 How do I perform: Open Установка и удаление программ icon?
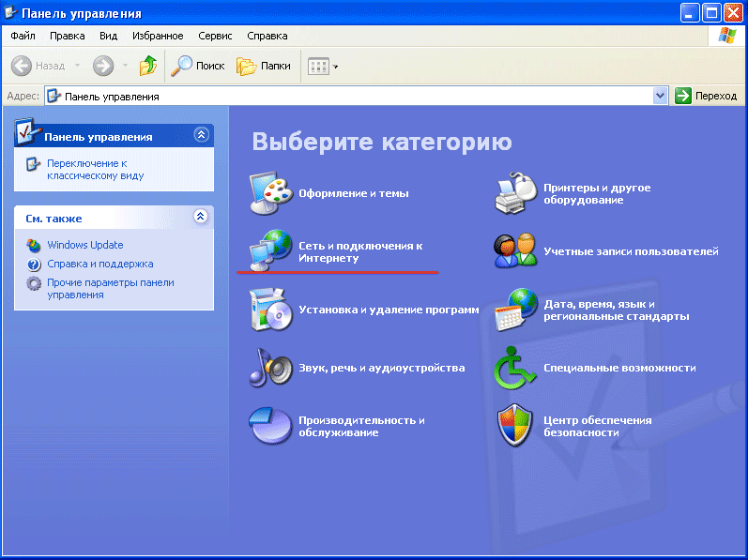pos(270,310)
